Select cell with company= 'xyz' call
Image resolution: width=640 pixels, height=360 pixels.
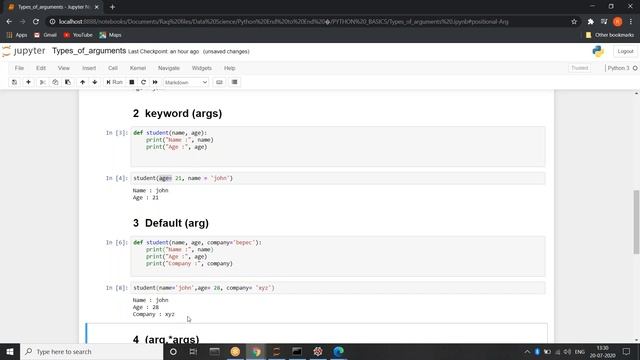tap(338, 288)
